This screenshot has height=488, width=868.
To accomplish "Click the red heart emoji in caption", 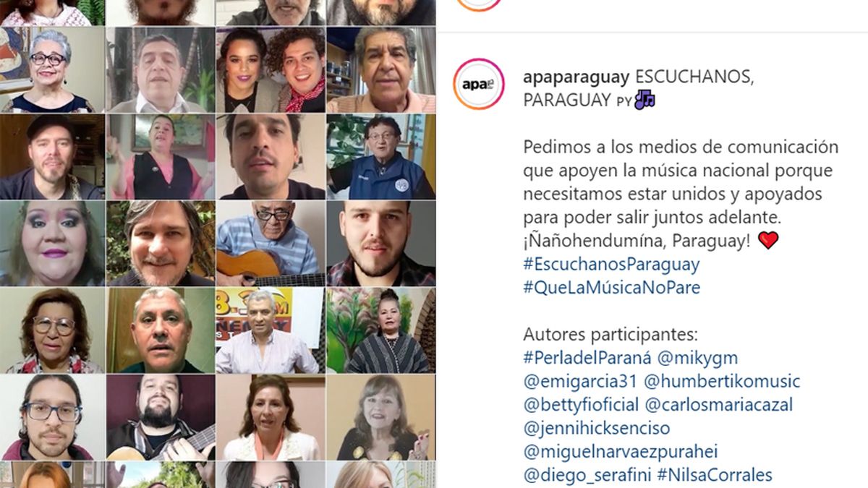I will pyautogui.click(x=768, y=240).
